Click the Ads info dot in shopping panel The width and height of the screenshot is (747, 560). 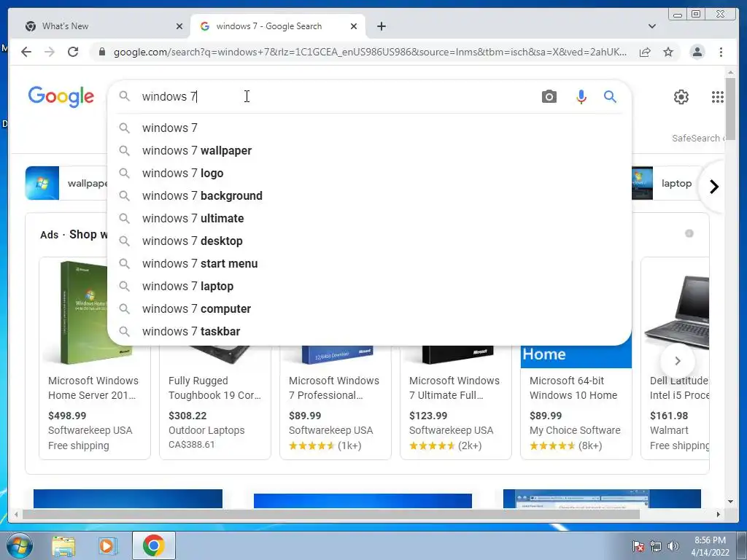pyautogui.click(x=689, y=233)
